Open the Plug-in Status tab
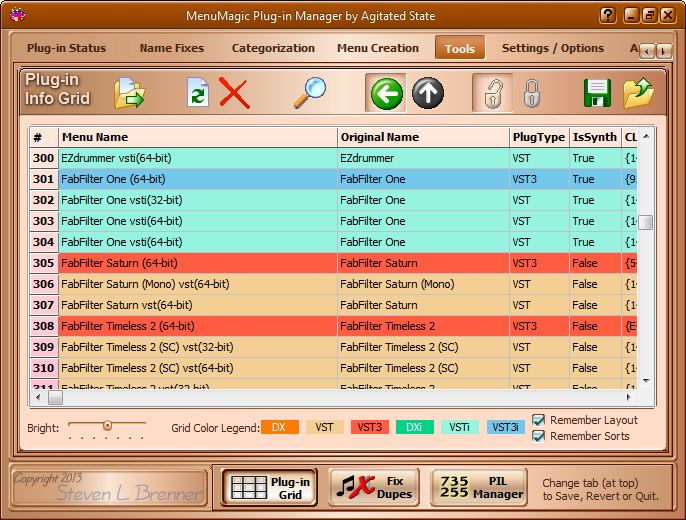Screen dimensions: 686x520 pyautogui.click(x=66, y=48)
